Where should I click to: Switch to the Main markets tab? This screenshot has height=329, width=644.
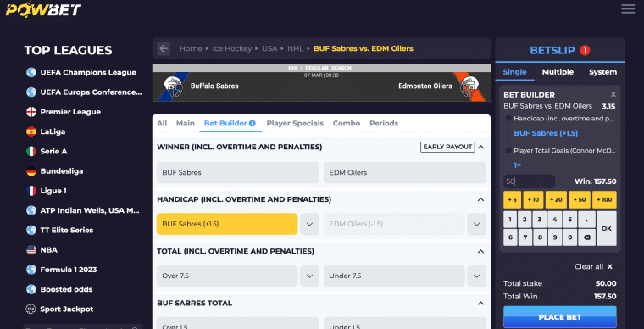tap(186, 123)
